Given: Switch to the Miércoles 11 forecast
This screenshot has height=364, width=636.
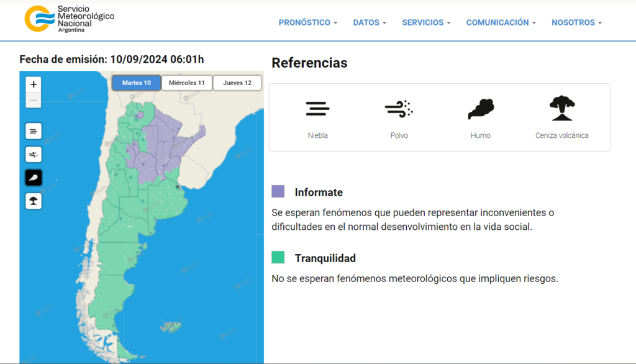Looking at the screenshot, I should tap(187, 83).
